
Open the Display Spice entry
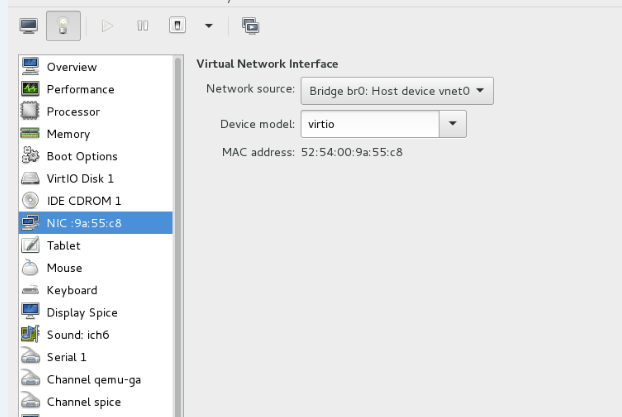click(96, 312)
